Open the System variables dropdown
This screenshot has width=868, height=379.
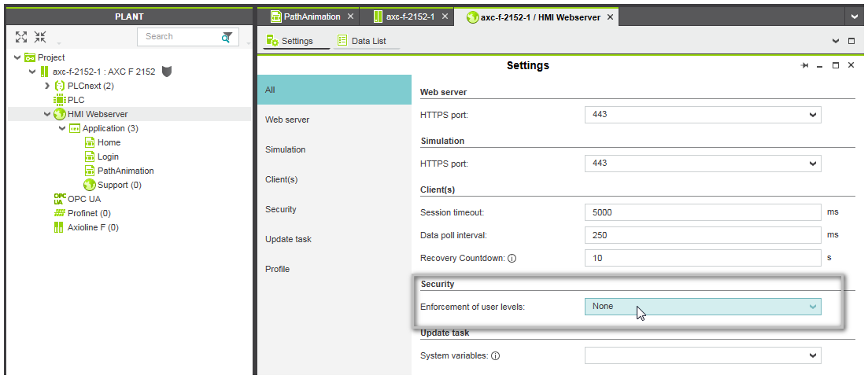pyautogui.click(x=702, y=356)
